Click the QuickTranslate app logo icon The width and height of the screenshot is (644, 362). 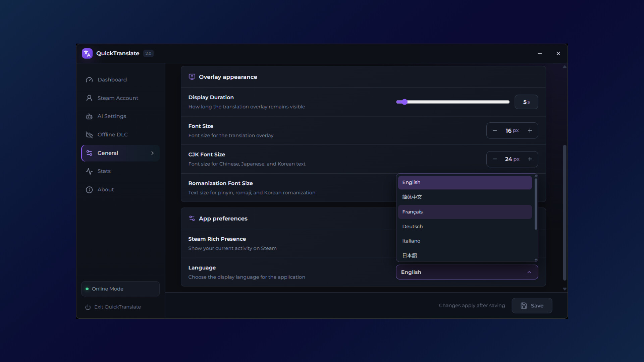(x=87, y=53)
